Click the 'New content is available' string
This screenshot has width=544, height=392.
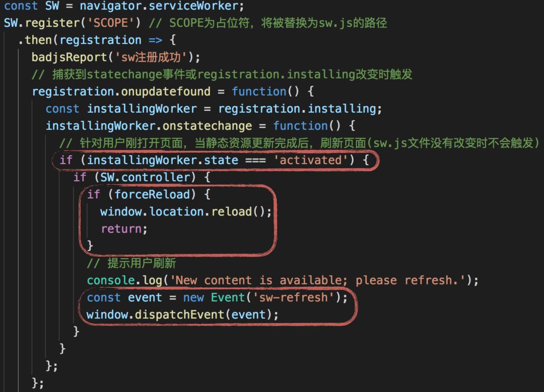[317, 280]
